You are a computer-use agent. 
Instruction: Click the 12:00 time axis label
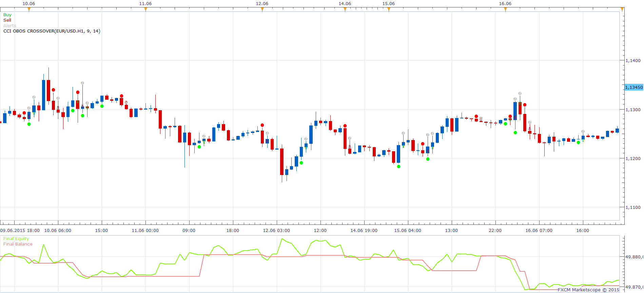(x=320, y=231)
